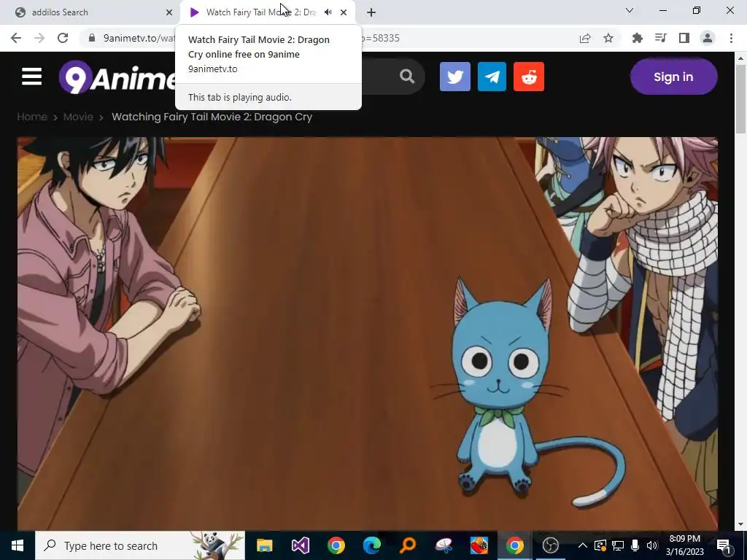Open a new browser tab
The image size is (747, 560).
click(x=371, y=12)
